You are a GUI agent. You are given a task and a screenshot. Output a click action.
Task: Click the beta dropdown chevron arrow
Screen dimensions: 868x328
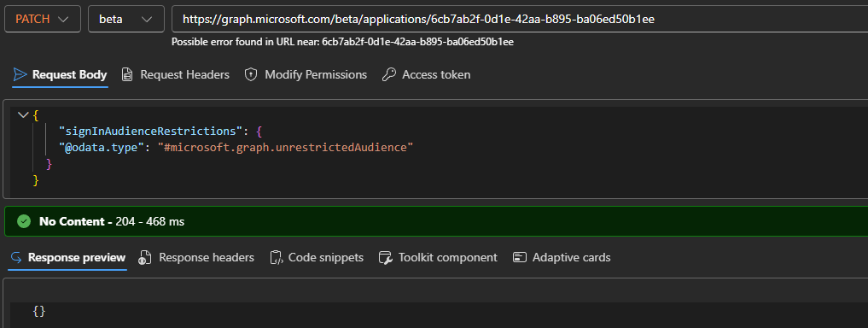click(x=147, y=20)
